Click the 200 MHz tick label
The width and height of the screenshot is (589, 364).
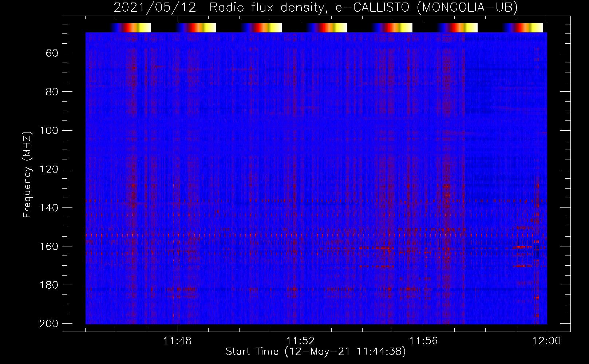[49, 324]
